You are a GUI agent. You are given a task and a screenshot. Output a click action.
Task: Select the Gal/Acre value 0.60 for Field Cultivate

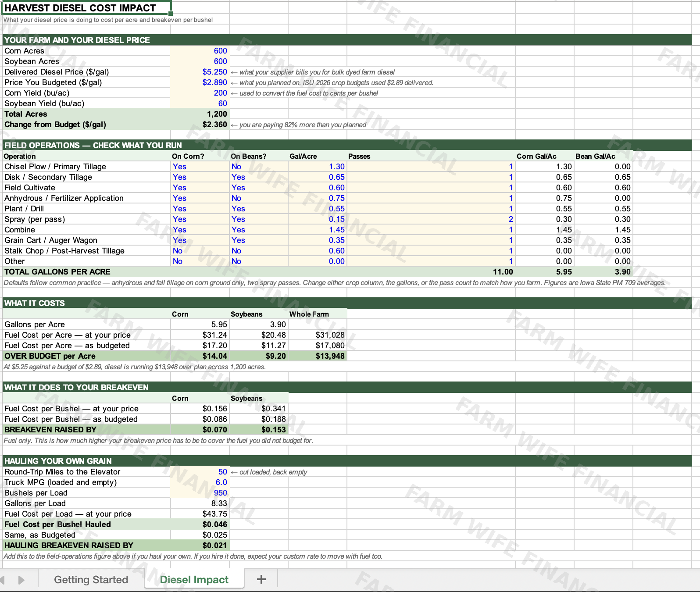point(318,188)
